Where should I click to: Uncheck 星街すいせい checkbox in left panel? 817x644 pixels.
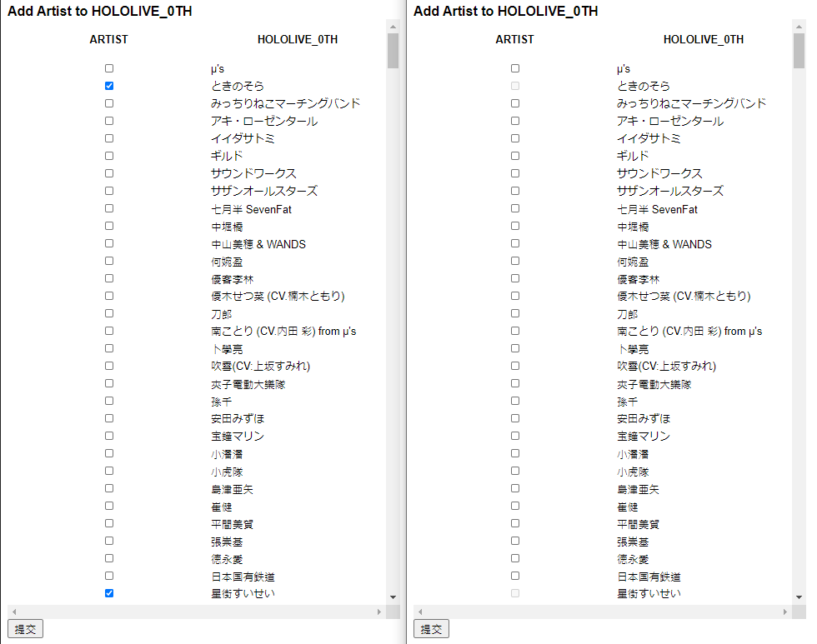(109, 593)
